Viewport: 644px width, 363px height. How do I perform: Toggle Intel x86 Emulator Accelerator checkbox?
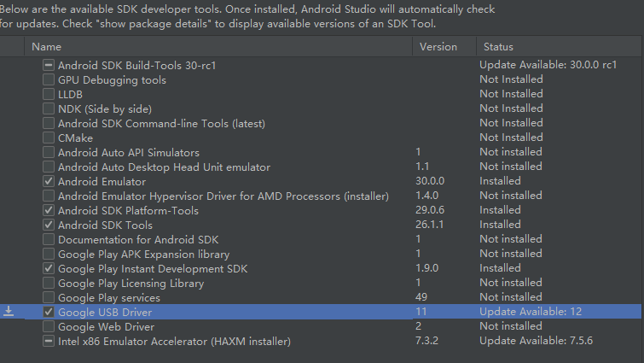click(49, 341)
